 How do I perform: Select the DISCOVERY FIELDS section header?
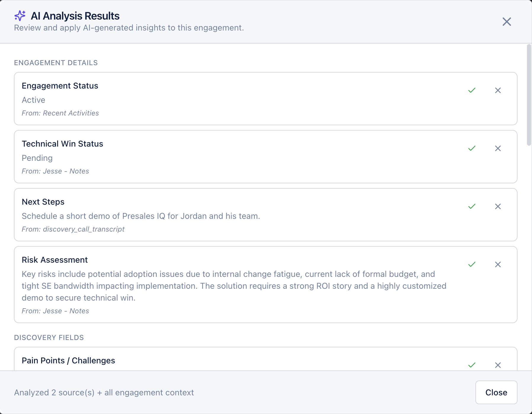click(49, 337)
